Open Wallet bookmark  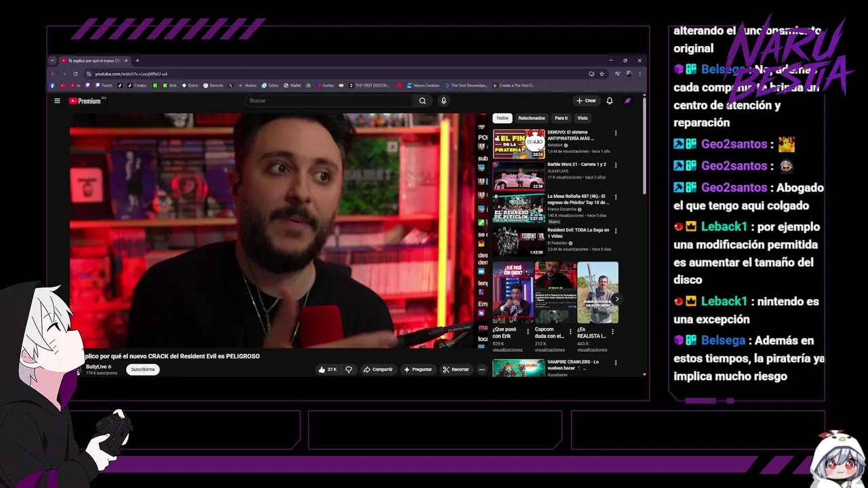[292, 85]
